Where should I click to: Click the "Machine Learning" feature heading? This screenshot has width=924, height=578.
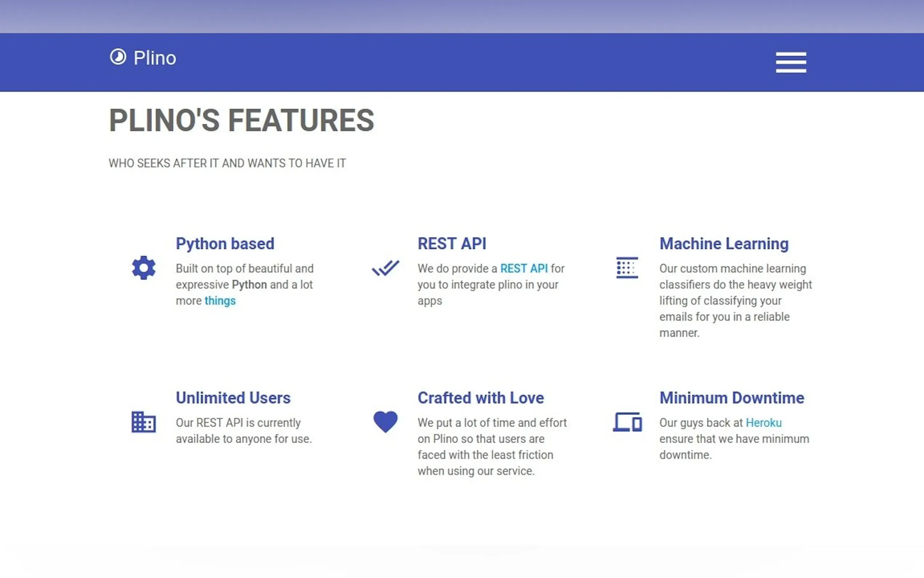(x=724, y=244)
